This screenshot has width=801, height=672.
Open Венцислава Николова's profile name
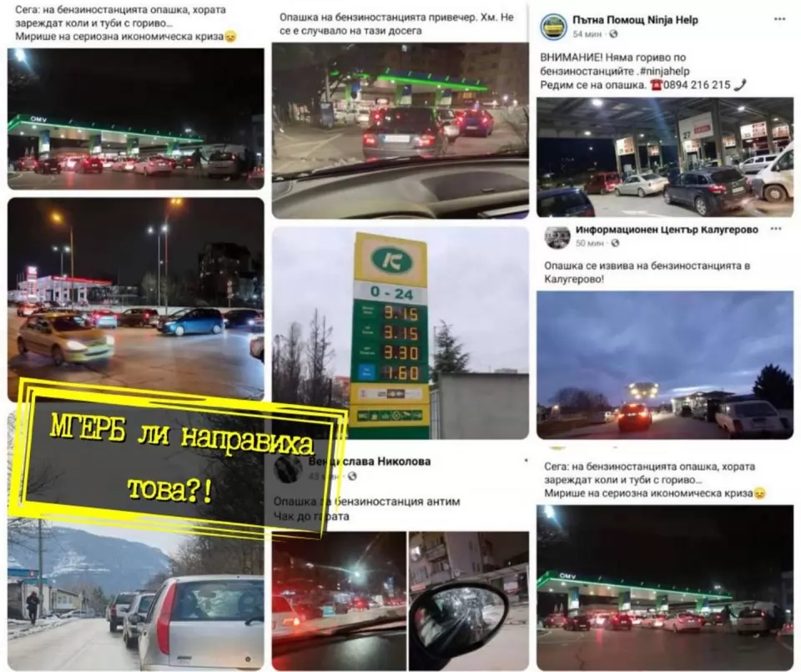(x=370, y=462)
